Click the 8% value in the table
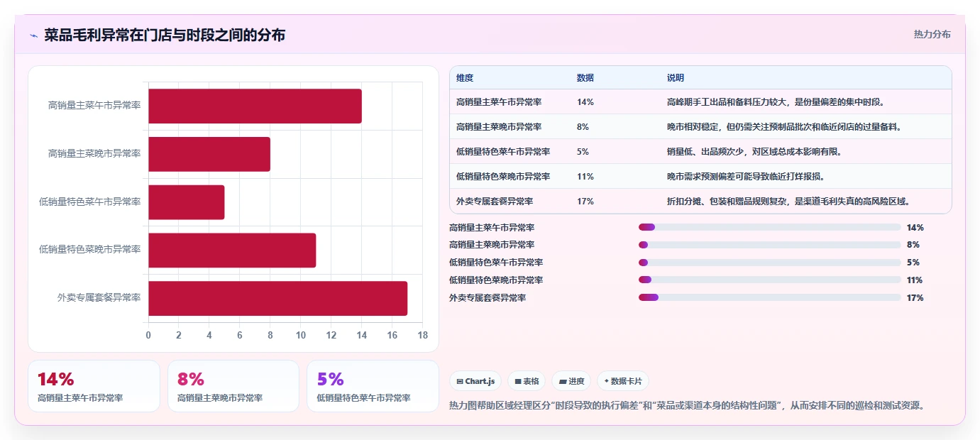The width and height of the screenshot is (980, 440). (x=583, y=126)
